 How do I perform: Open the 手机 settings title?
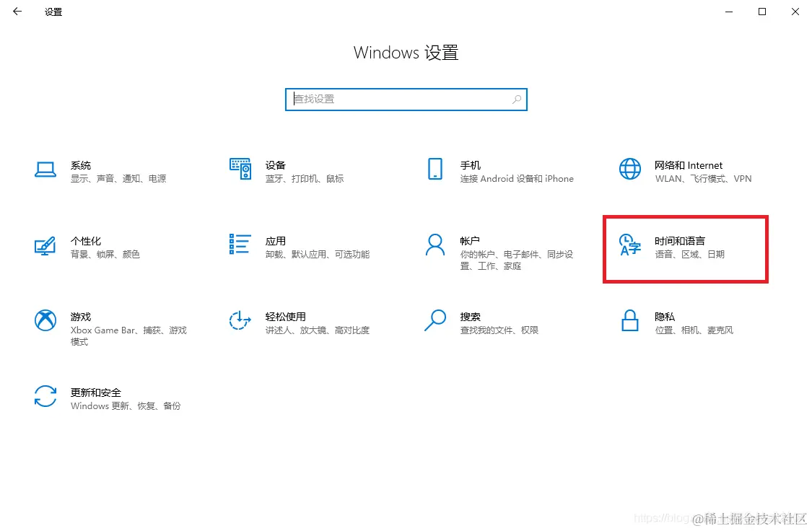click(x=470, y=165)
